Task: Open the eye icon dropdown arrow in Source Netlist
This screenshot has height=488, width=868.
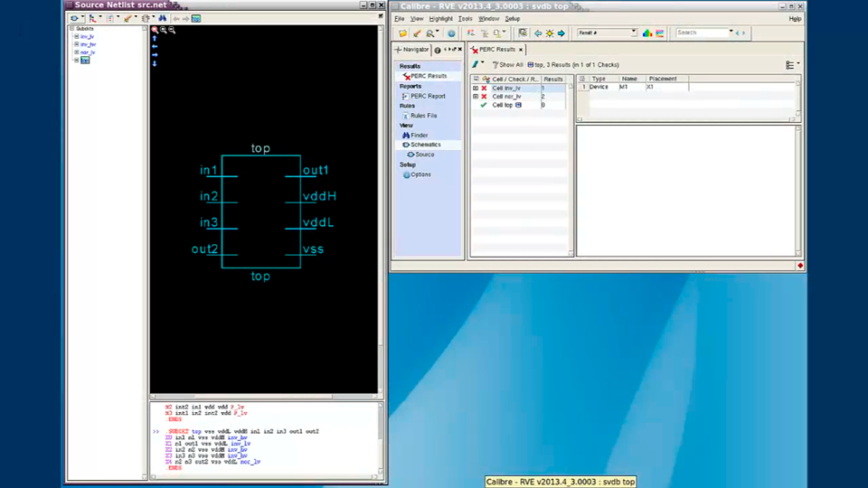Action: click(82, 18)
